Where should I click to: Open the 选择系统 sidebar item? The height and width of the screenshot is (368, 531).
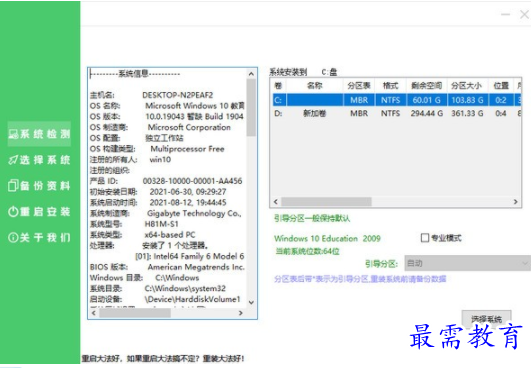(x=39, y=160)
